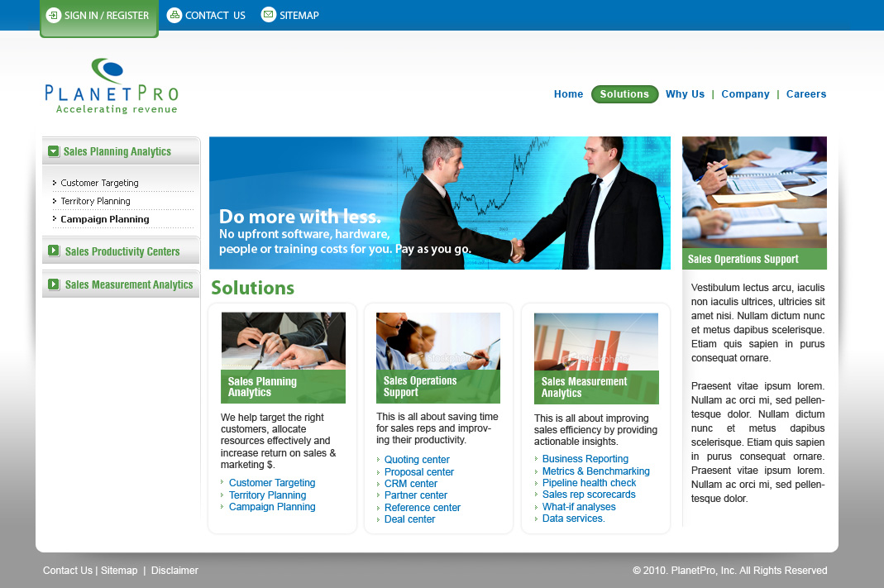Click footer Disclaimer link
The height and width of the screenshot is (588, 884).
pyautogui.click(x=174, y=571)
